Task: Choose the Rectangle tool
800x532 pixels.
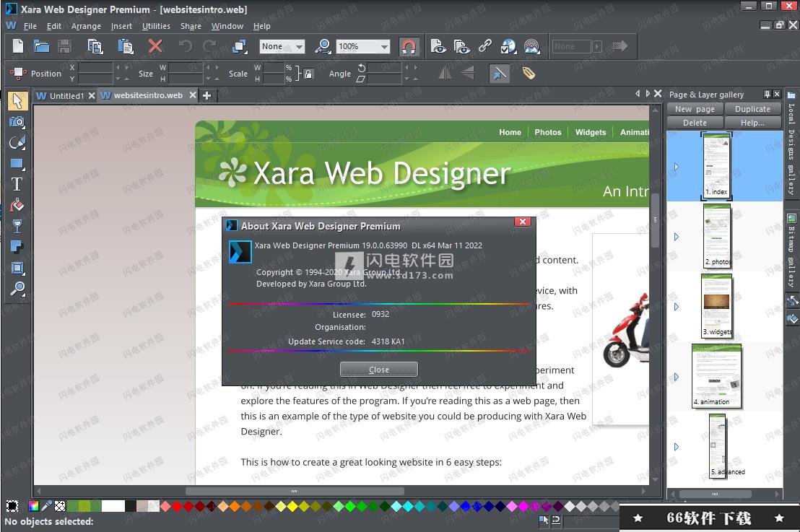Action: click(x=17, y=164)
